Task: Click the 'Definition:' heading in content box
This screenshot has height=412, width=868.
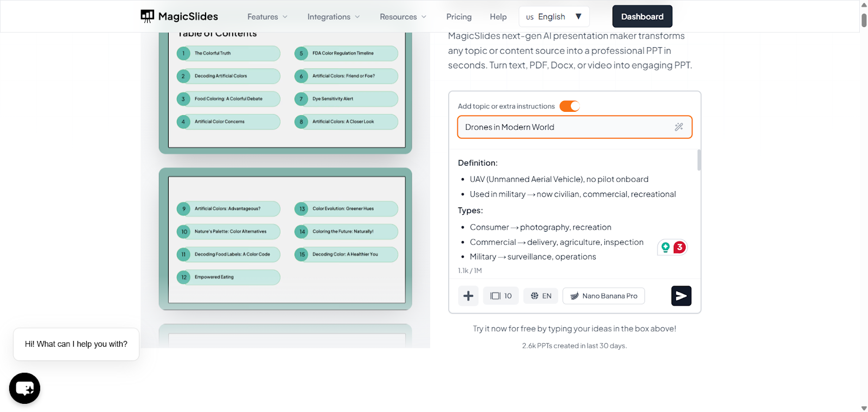Action: [x=477, y=163]
